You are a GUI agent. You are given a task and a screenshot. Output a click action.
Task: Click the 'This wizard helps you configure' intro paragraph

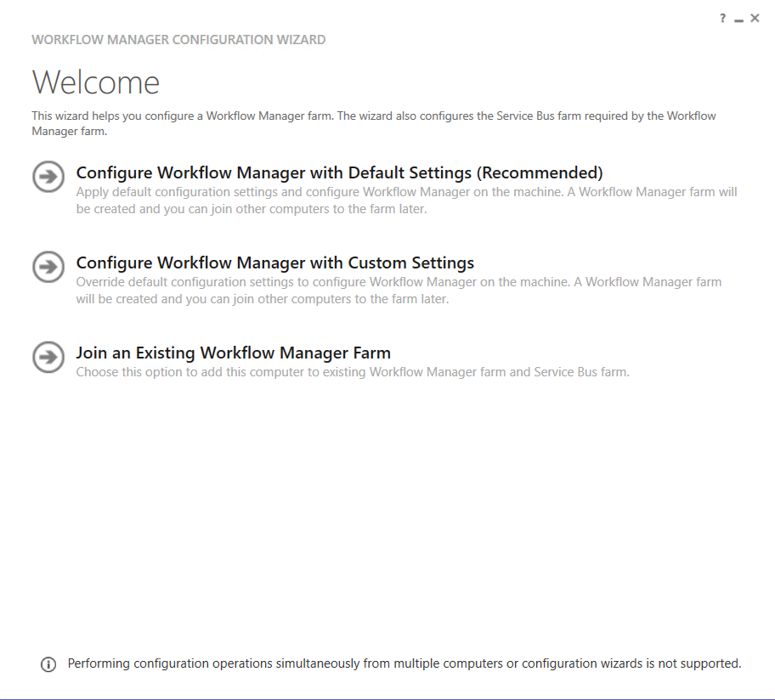click(x=373, y=123)
